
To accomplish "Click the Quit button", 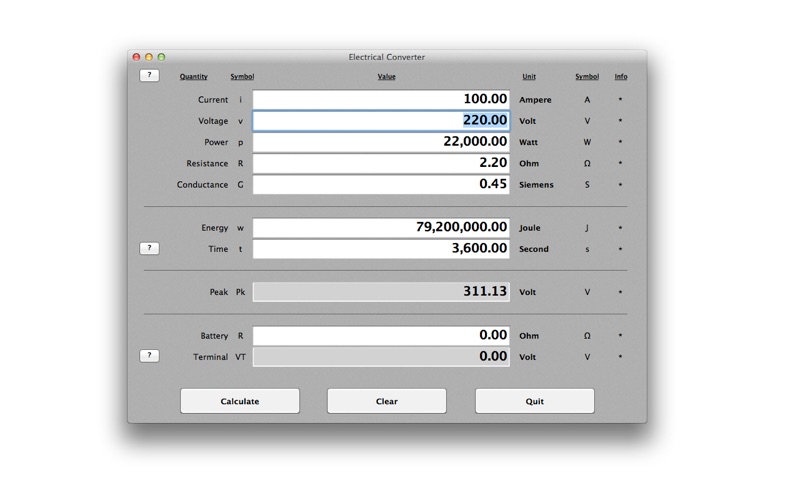I will pos(535,401).
